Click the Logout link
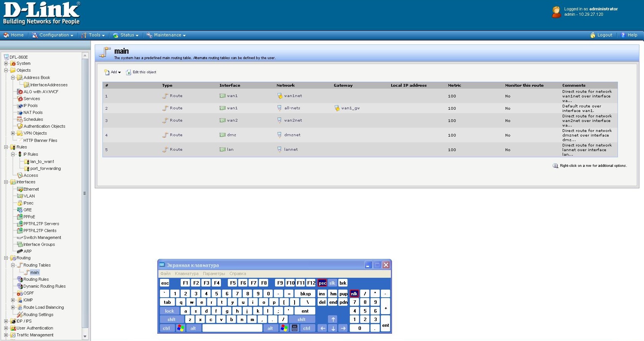644x341 pixels. (601, 35)
